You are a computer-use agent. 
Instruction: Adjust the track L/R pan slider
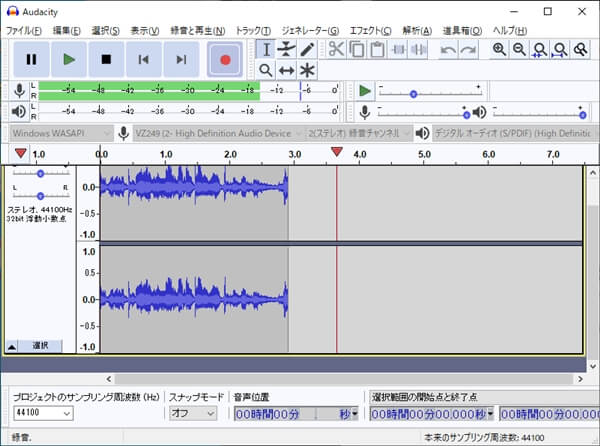coord(41,196)
